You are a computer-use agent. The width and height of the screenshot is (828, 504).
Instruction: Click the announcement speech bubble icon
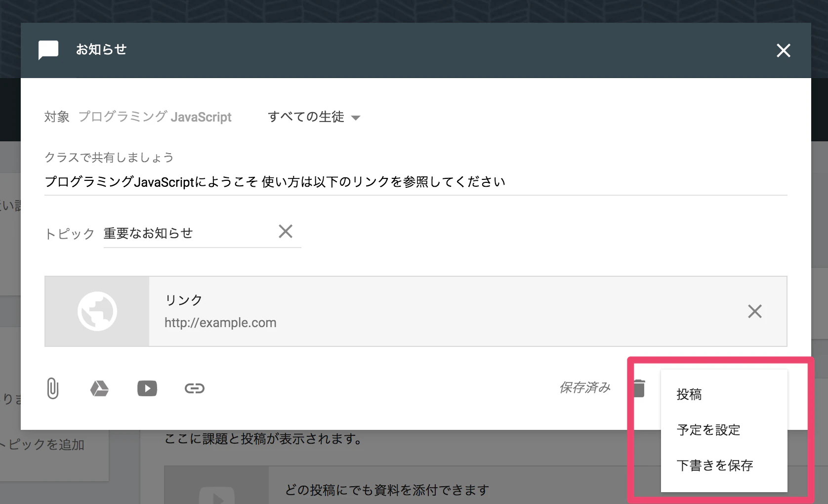[48, 50]
